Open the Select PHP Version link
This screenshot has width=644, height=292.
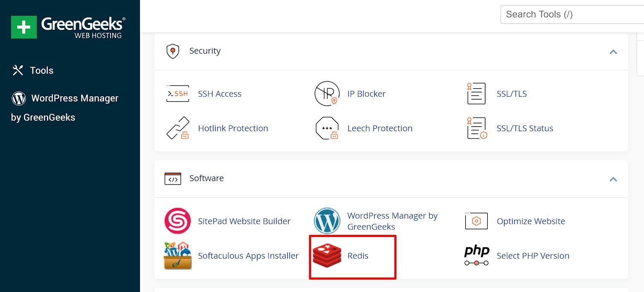pos(533,256)
